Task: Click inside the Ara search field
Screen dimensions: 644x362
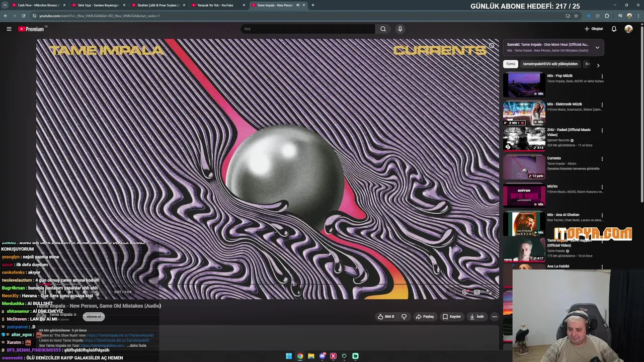Action: [x=307, y=29]
